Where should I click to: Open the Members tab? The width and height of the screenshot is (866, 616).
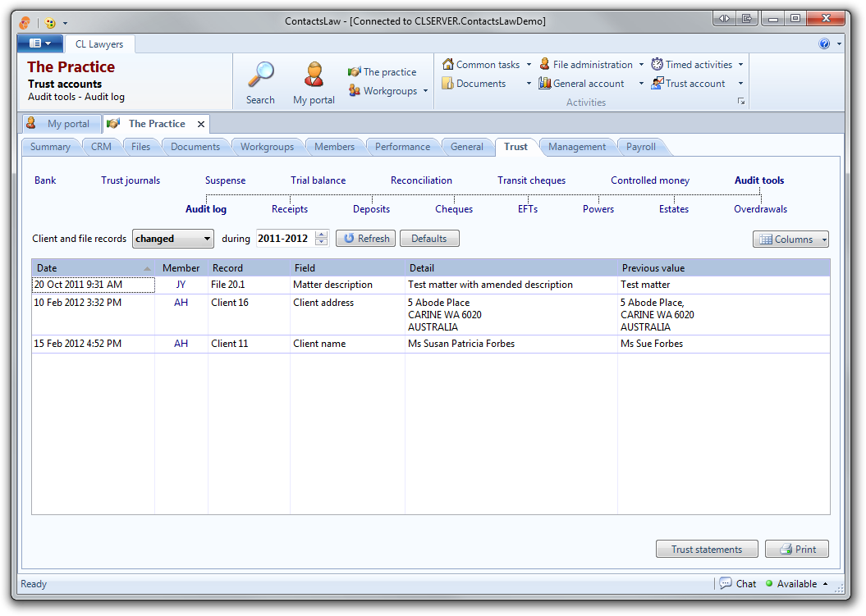tap(335, 147)
